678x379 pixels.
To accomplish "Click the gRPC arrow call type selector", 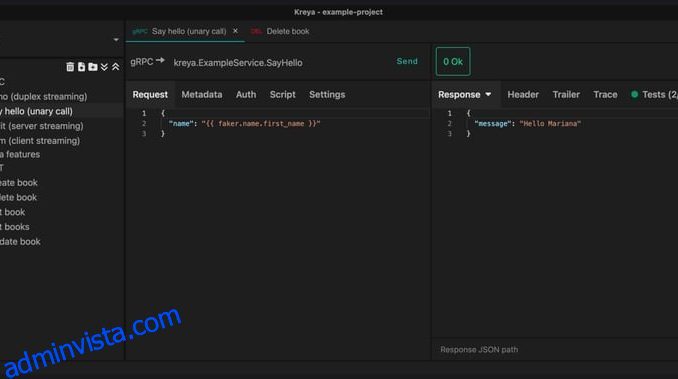I will tap(147, 62).
